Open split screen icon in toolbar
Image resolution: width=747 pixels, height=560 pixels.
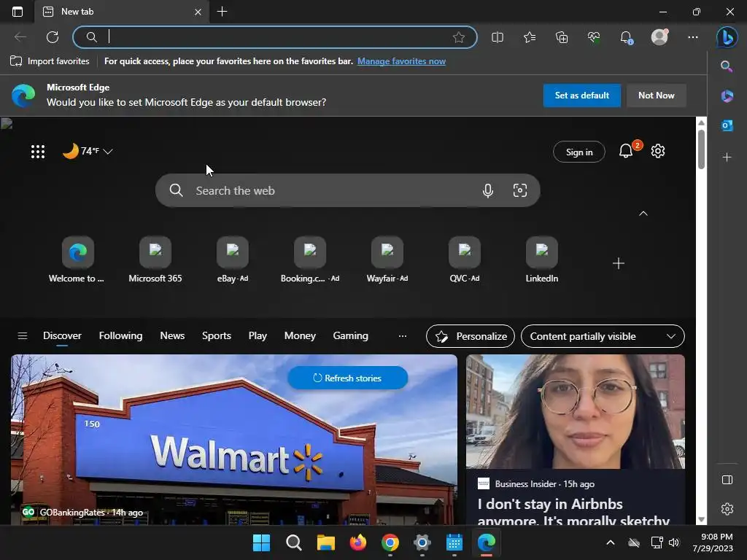(x=498, y=37)
